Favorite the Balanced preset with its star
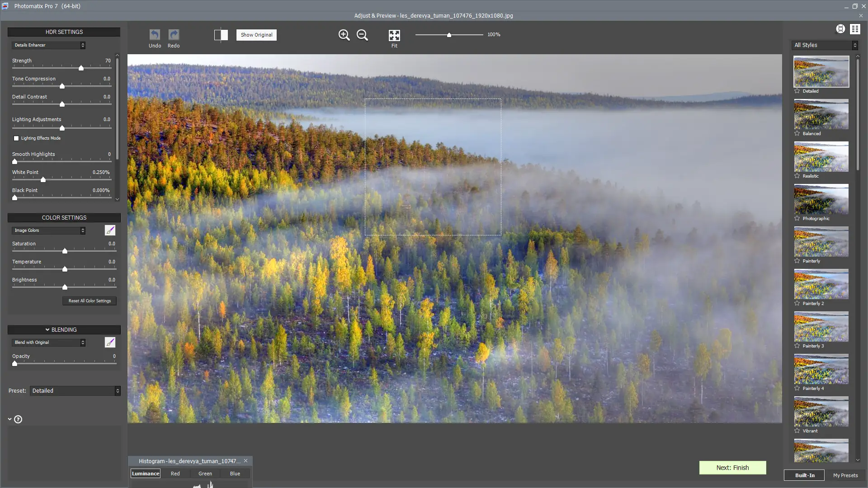The image size is (868, 488). [797, 133]
